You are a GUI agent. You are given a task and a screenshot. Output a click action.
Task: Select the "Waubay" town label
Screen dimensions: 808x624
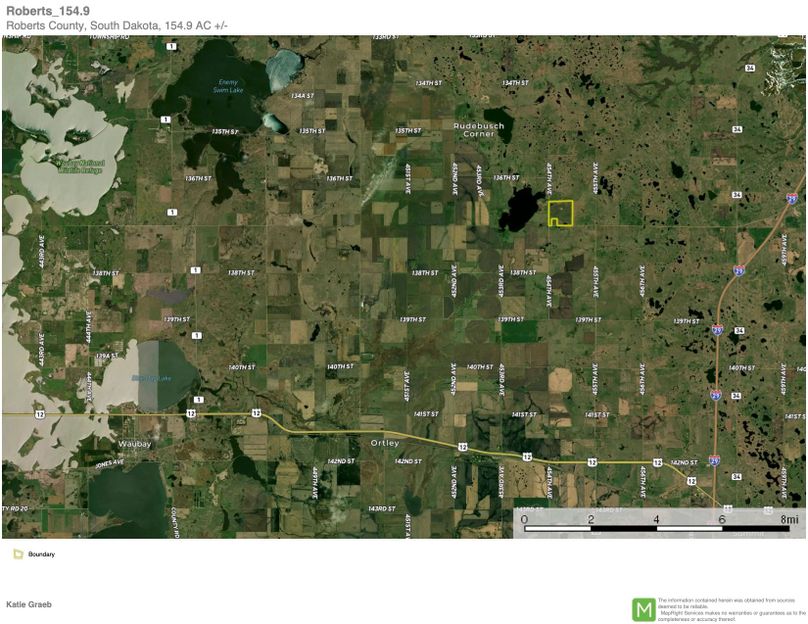[x=134, y=444]
